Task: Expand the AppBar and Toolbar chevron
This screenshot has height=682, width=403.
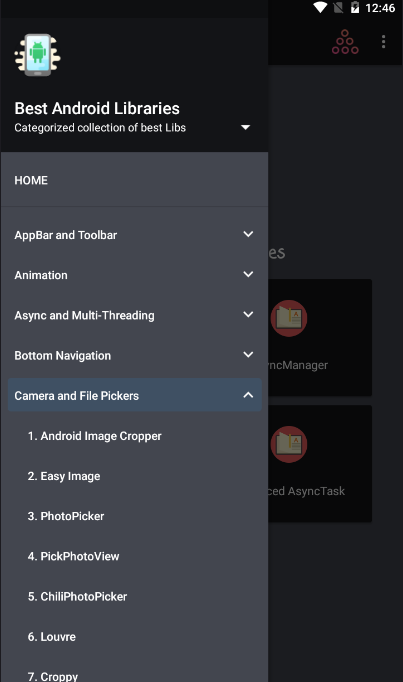Action: point(248,234)
